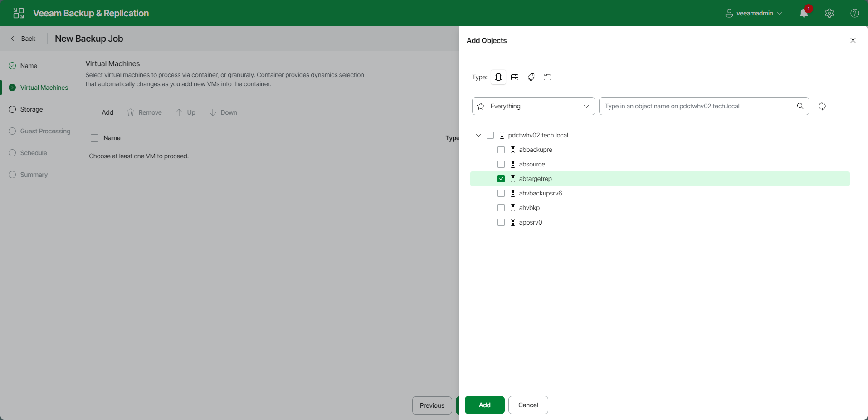
Task: Click the green Add button
Action: point(485,405)
